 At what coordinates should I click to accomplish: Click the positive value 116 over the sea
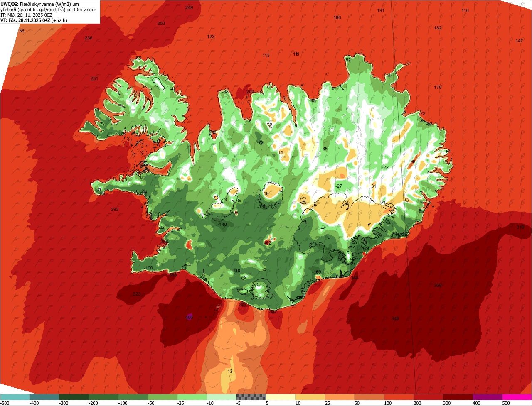[x=465, y=11]
